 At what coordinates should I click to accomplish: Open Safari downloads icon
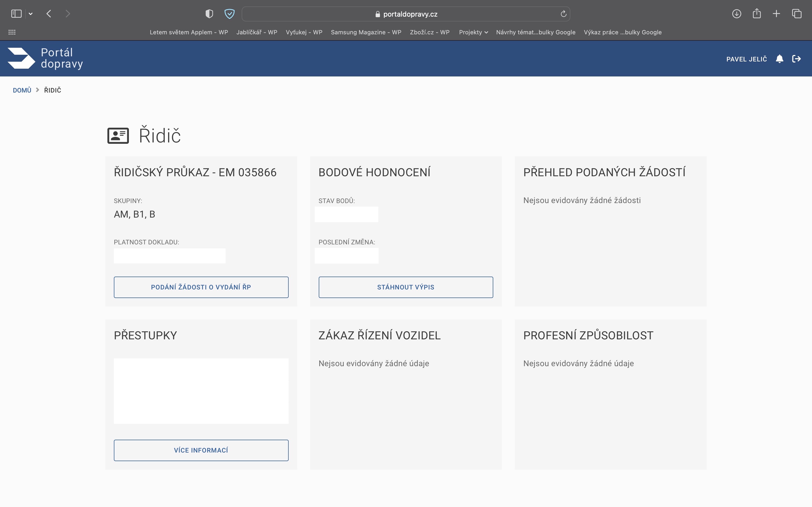737,14
